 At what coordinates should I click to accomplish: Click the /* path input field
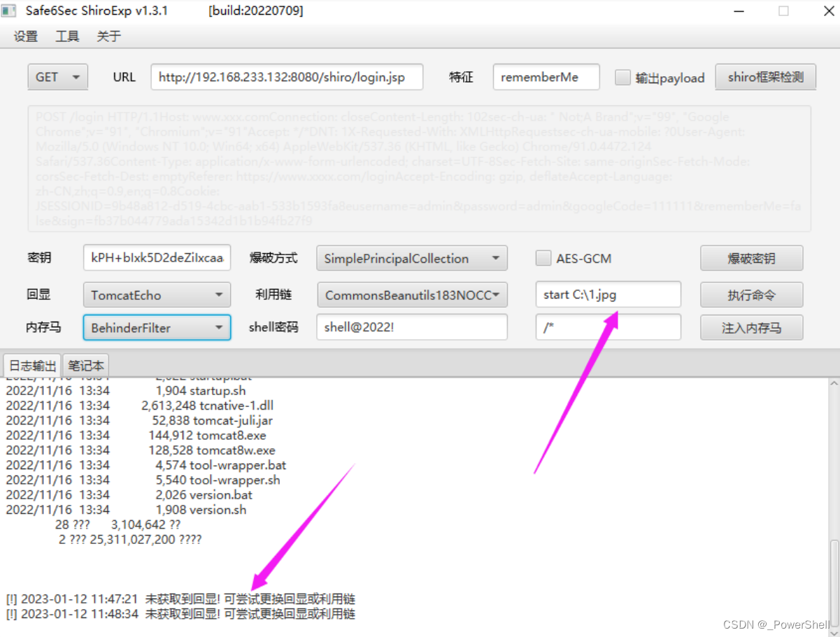coord(608,327)
